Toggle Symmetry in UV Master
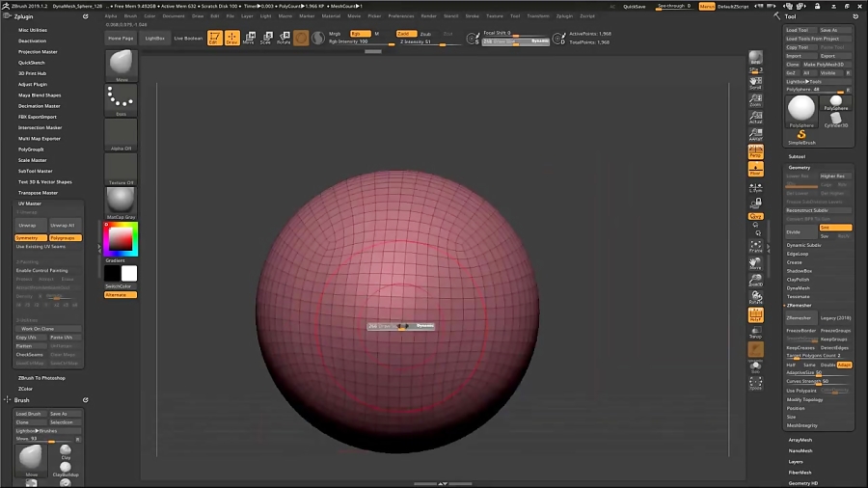Viewport: 868px width, 488px height. coord(31,238)
